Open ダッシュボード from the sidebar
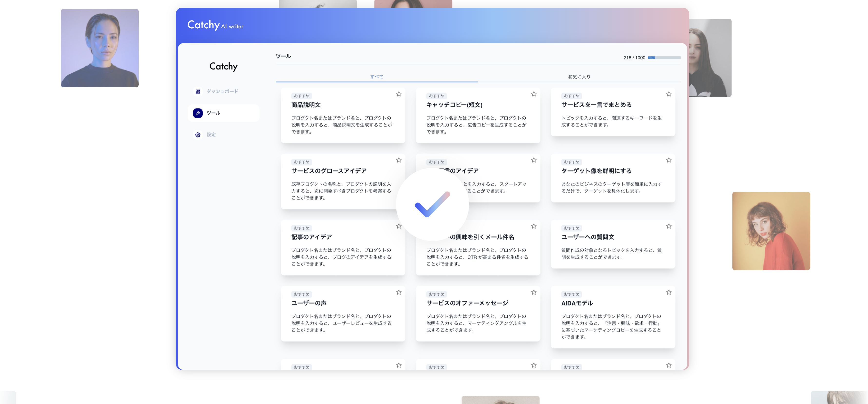The image size is (868, 404). pyautogui.click(x=222, y=91)
